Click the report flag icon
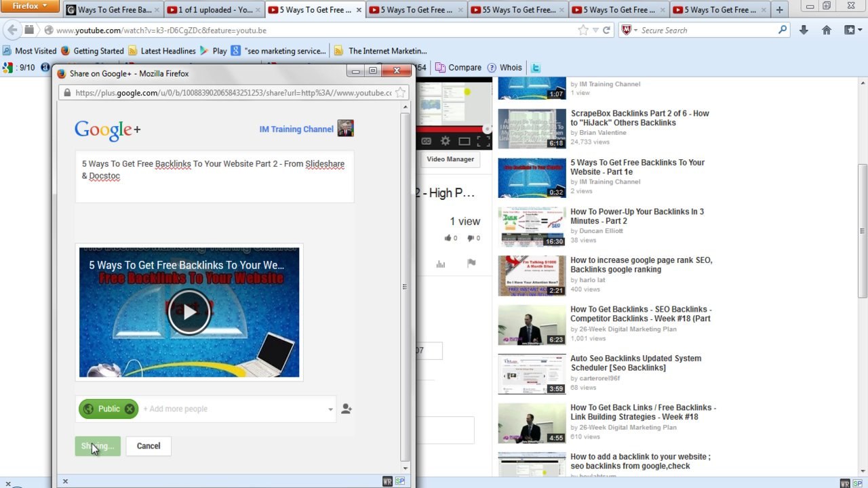 pos(471,264)
